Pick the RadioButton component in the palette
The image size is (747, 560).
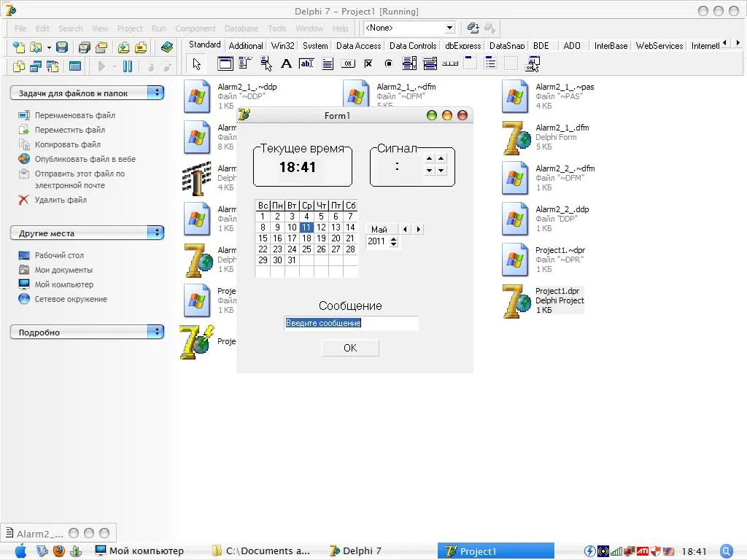click(389, 63)
